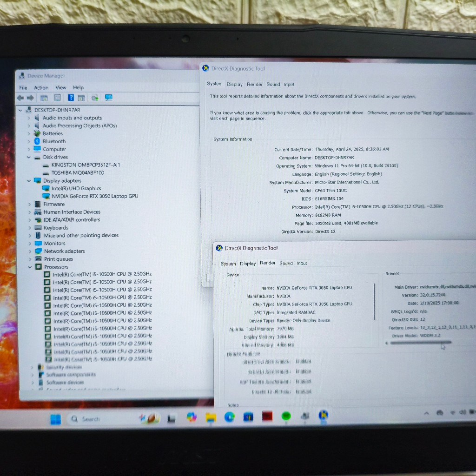
Task: Click the Properties toolbar icon in Device Manager
Action: tap(57, 98)
